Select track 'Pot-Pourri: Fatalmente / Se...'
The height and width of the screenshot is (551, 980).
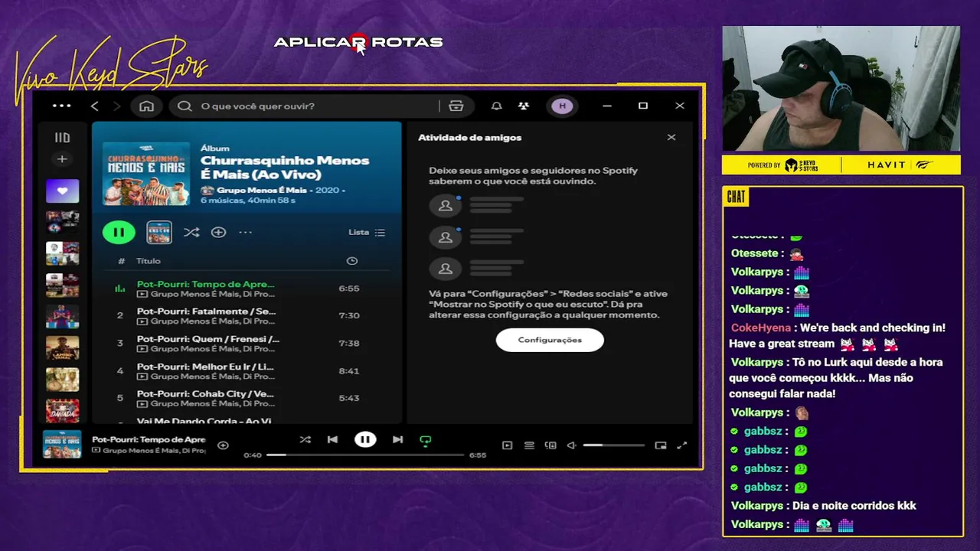(x=247, y=315)
